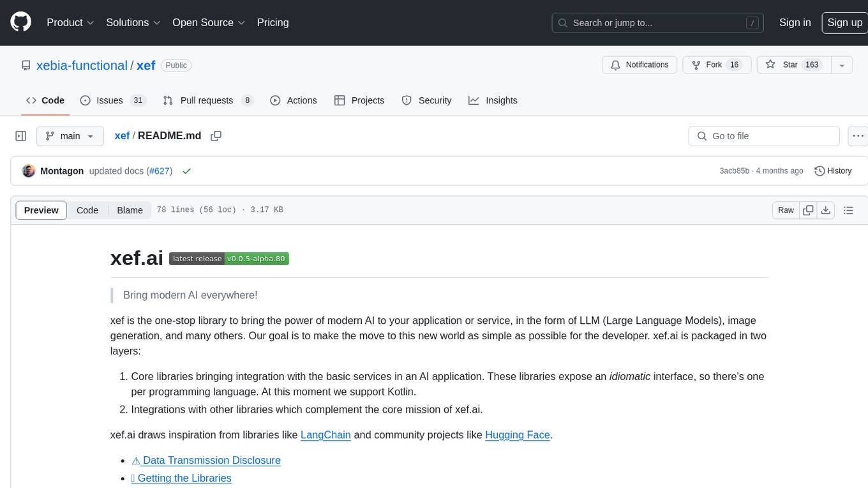Open the xef repository link in the header
The image size is (868, 488).
coord(146,65)
